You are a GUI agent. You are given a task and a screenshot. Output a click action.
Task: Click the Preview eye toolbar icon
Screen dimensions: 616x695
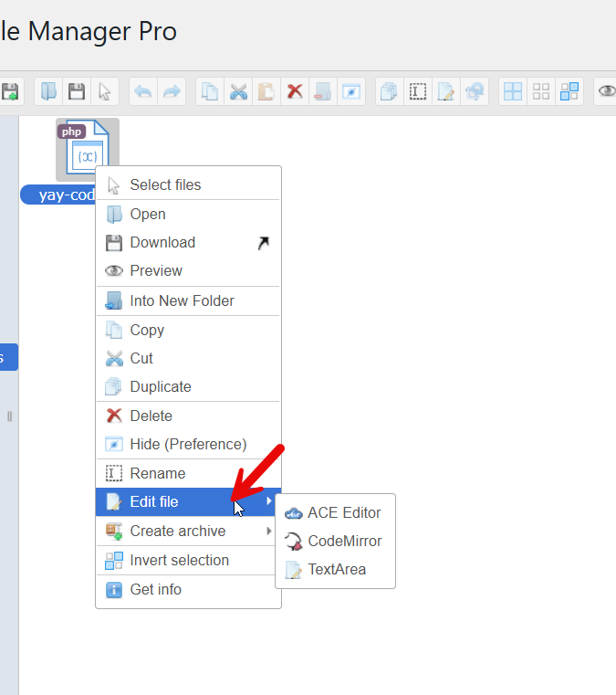(606, 91)
